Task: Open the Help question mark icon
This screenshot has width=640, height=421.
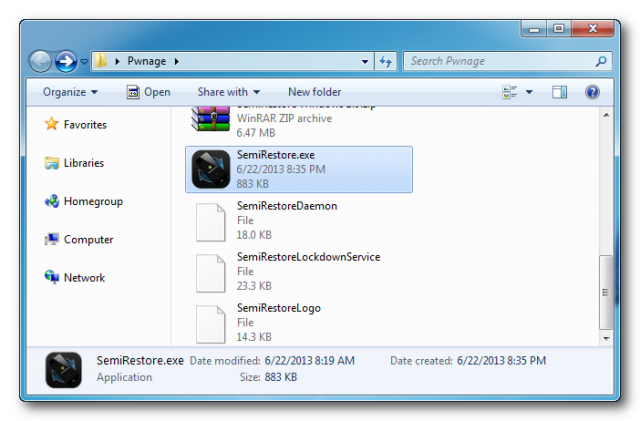Action: pos(592,92)
